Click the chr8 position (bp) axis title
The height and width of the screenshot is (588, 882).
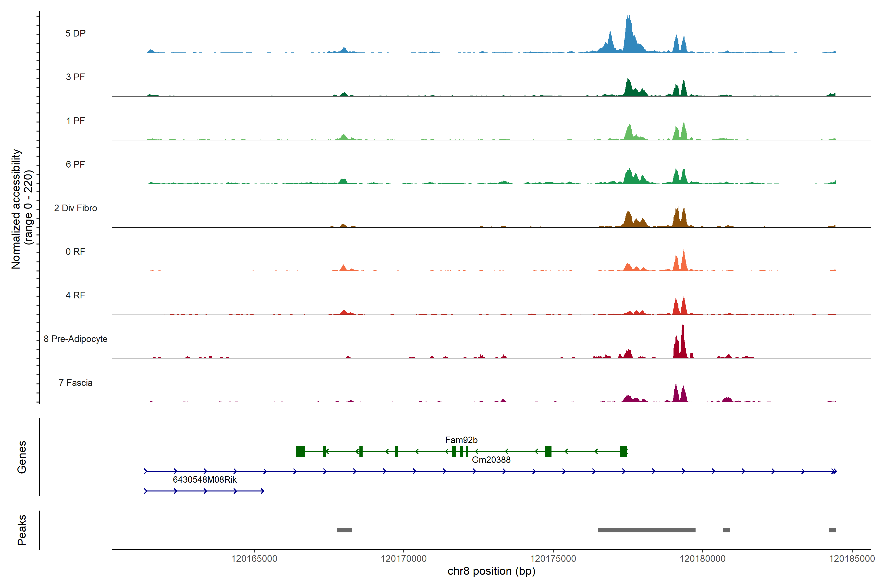click(491, 571)
